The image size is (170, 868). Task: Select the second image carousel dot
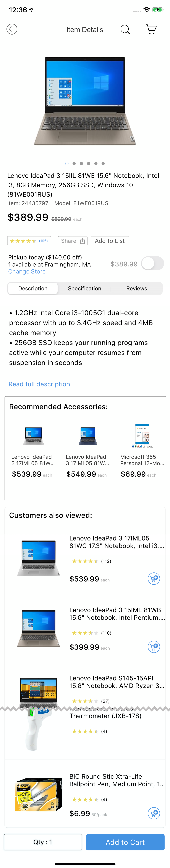tap(74, 163)
